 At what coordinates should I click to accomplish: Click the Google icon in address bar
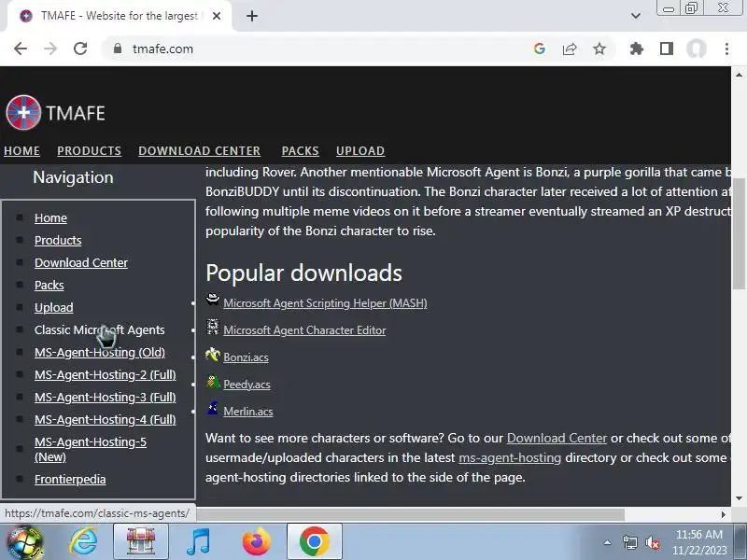point(540,49)
